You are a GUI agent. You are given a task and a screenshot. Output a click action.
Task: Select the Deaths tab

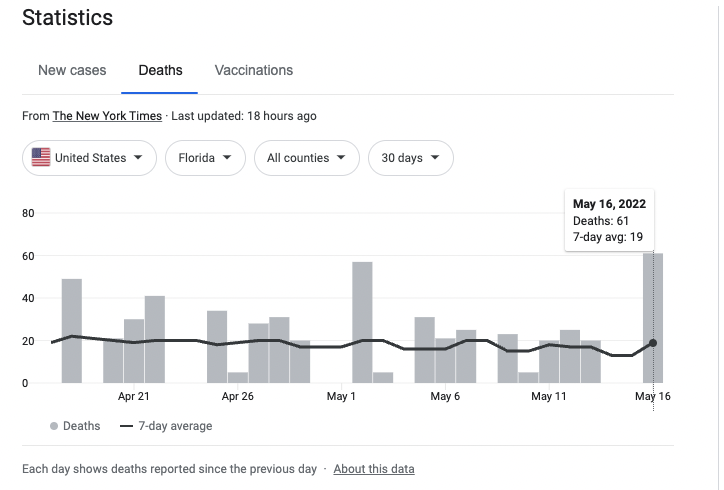pos(160,70)
